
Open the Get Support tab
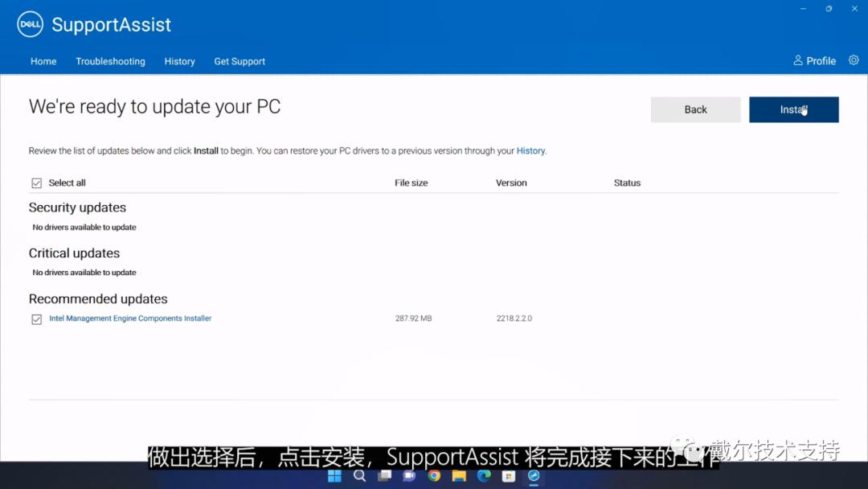pyautogui.click(x=239, y=61)
